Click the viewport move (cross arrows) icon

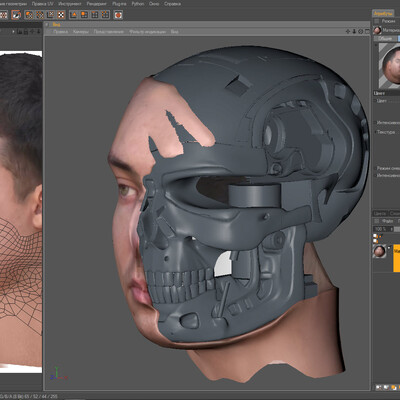[x=348, y=32]
